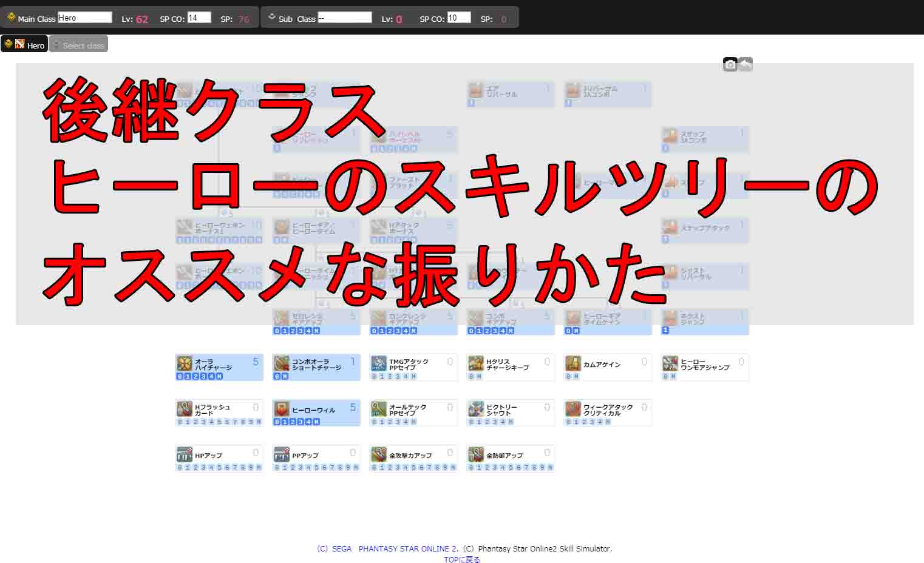This screenshot has height=563, width=924.
Task: Click the オーラハイチャージ skill icon
Action: coord(185,363)
